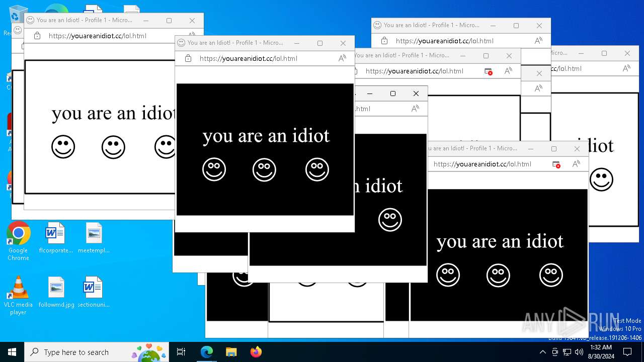Viewport: 644px width, 362px height.
Task: Maximize the bottom-right black idiot window
Action: [554, 149]
